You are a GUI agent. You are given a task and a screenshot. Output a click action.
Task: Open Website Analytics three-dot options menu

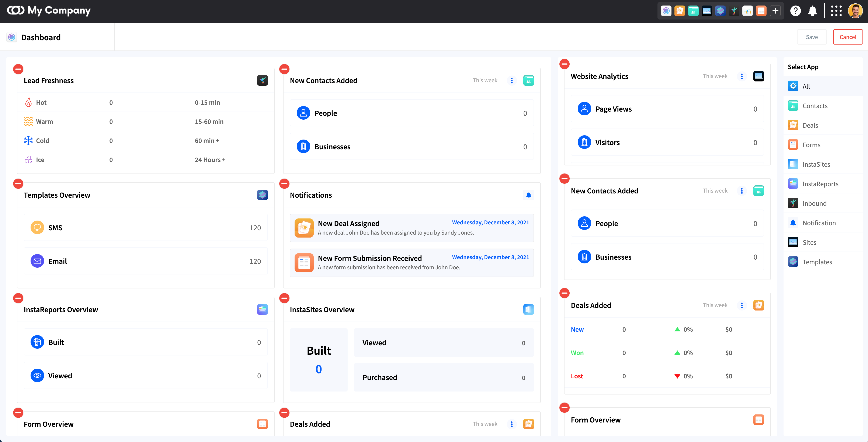742,76
